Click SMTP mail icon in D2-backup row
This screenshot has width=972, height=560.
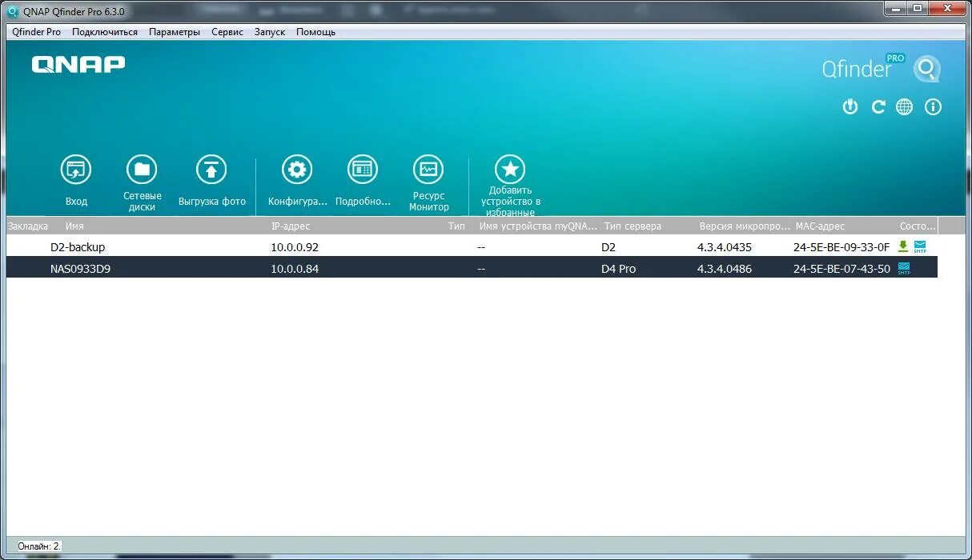[920, 246]
